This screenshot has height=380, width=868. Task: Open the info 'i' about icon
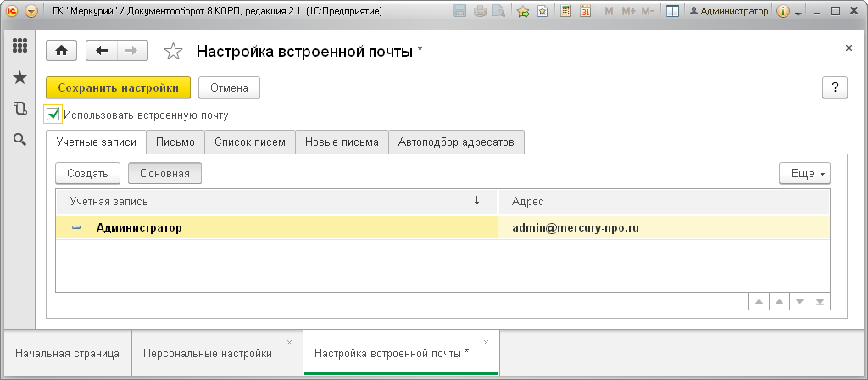(x=782, y=11)
